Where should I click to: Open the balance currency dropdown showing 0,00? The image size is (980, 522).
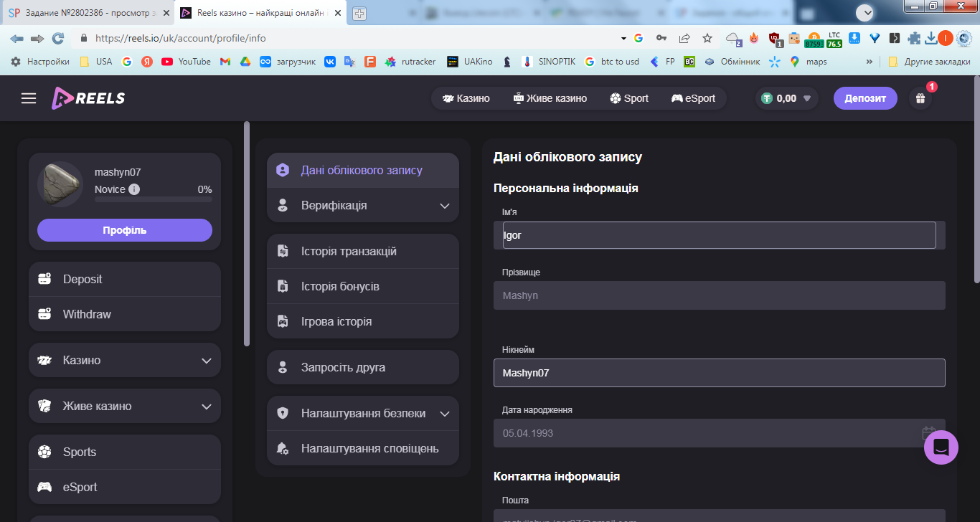pos(787,98)
